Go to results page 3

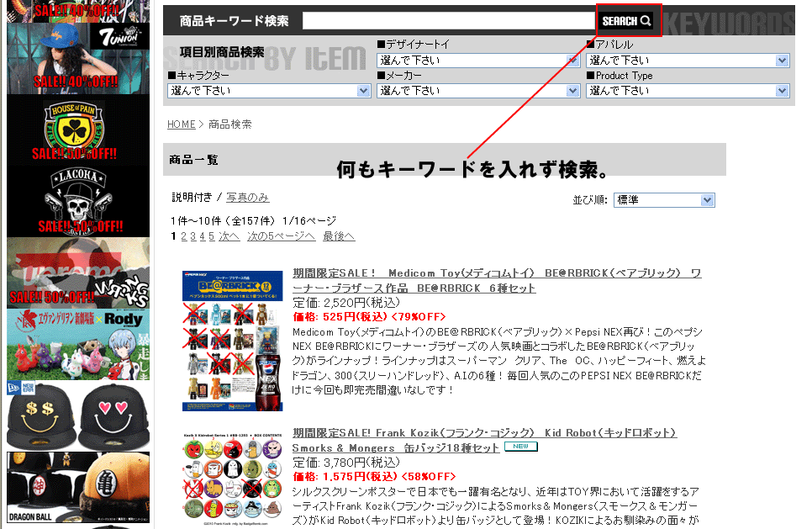click(192, 236)
